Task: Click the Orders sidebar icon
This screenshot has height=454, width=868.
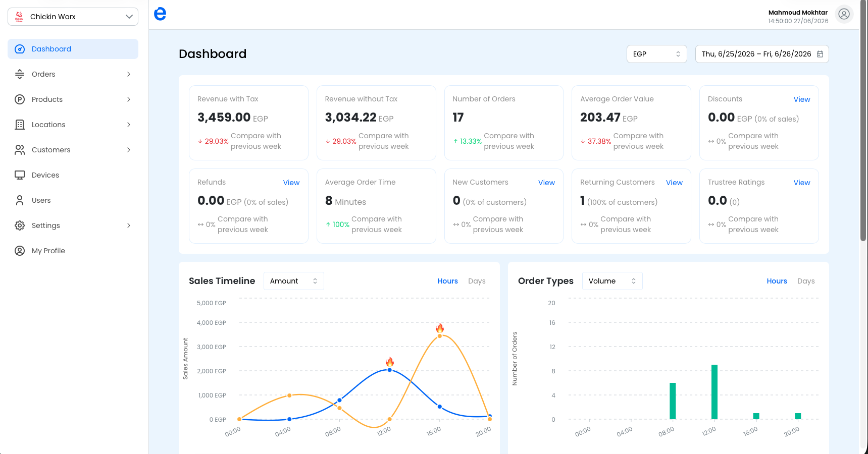Action: click(20, 74)
